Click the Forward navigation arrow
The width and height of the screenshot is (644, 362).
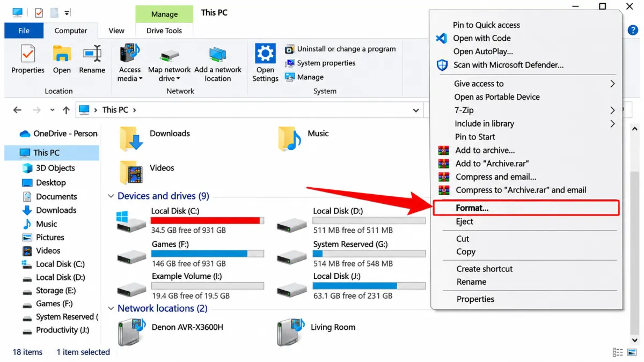click(x=36, y=110)
